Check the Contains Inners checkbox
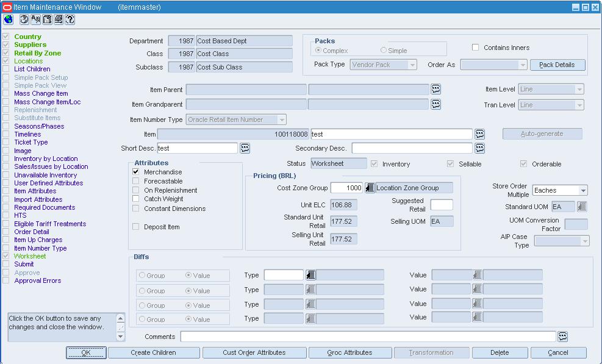 475,47
